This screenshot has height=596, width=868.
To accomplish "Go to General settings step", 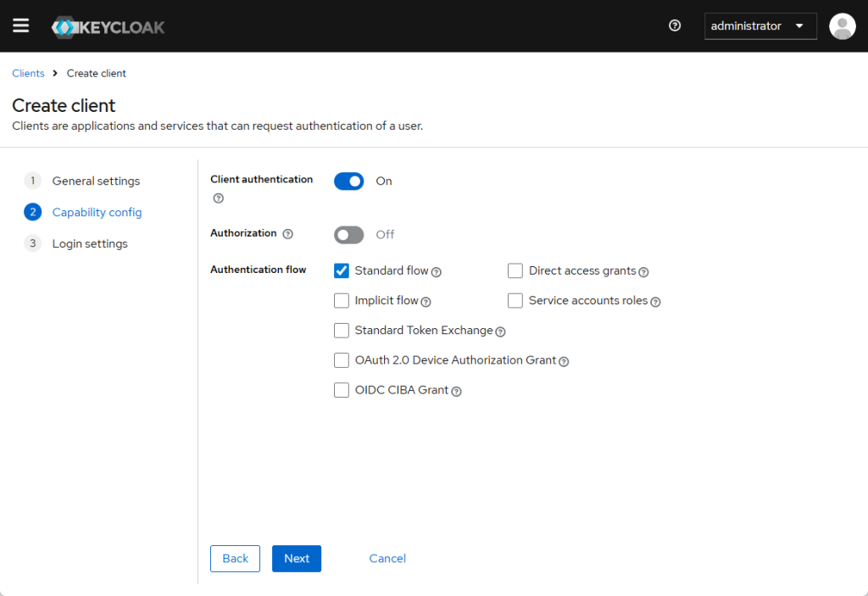I will click(x=96, y=181).
